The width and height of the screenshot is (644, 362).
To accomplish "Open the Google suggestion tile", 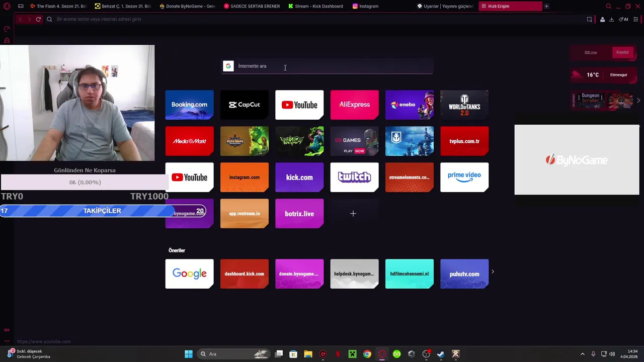I will (189, 274).
